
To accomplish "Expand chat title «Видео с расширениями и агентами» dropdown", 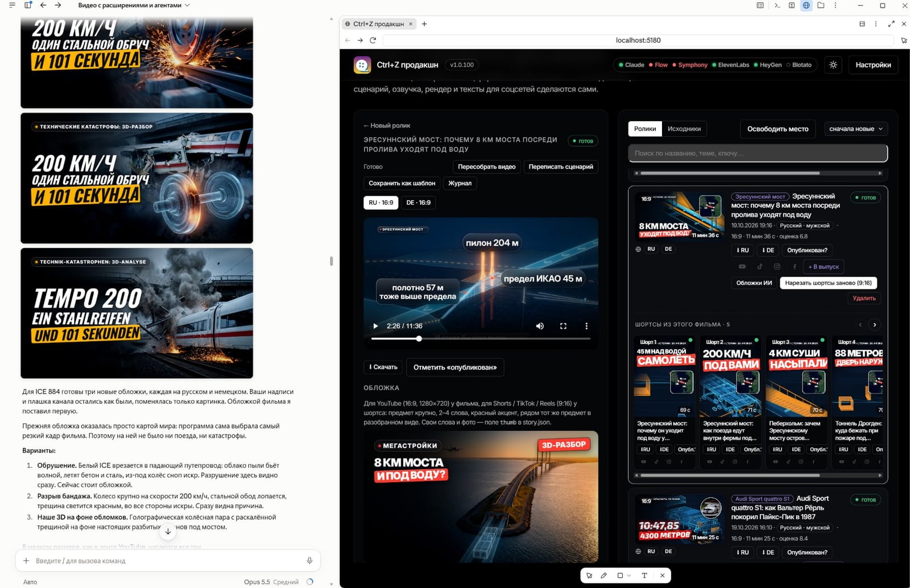I will click(x=188, y=5).
